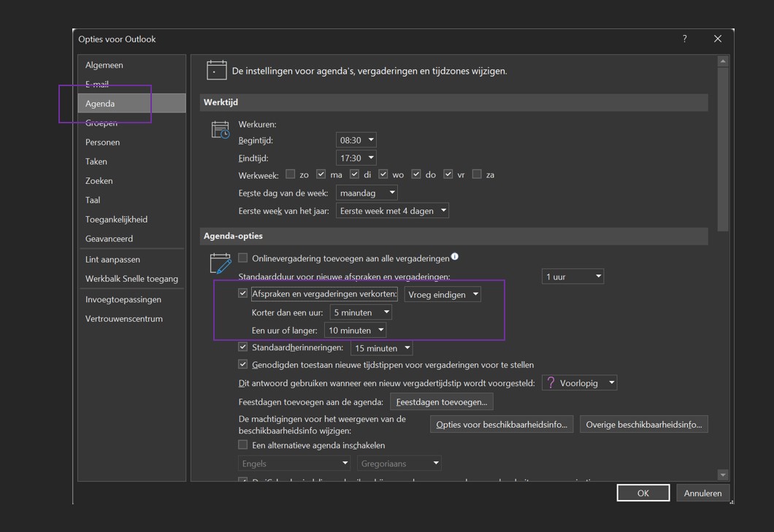This screenshot has width=774, height=532.
Task: Untick the ma workweek checkbox
Action: (x=321, y=174)
